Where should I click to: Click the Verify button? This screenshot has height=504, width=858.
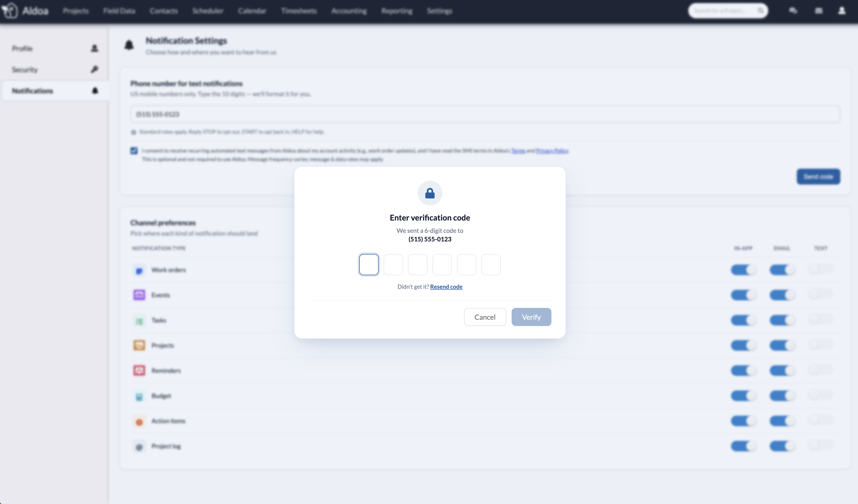[531, 317]
